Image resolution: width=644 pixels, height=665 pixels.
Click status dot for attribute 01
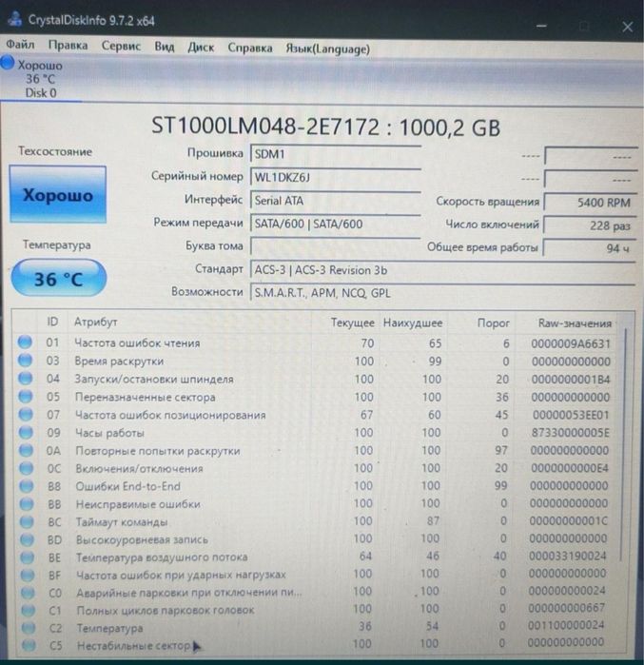[x=25, y=342]
